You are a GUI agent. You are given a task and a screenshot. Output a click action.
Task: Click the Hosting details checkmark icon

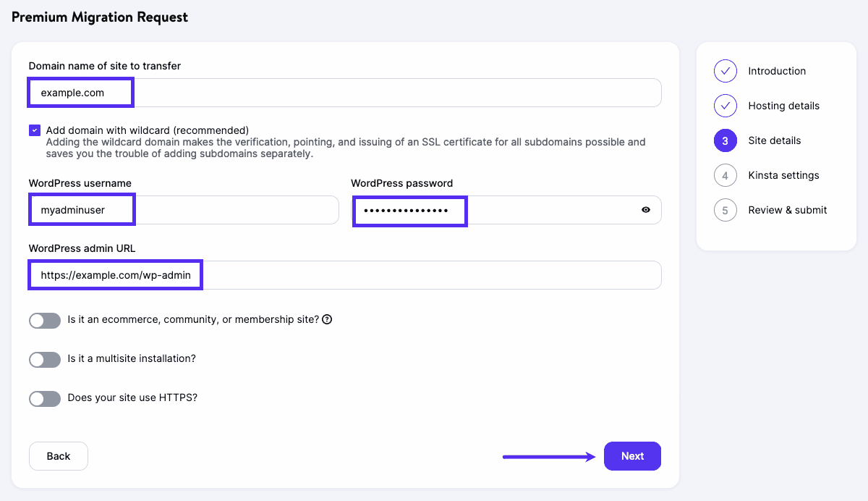[x=726, y=106]
